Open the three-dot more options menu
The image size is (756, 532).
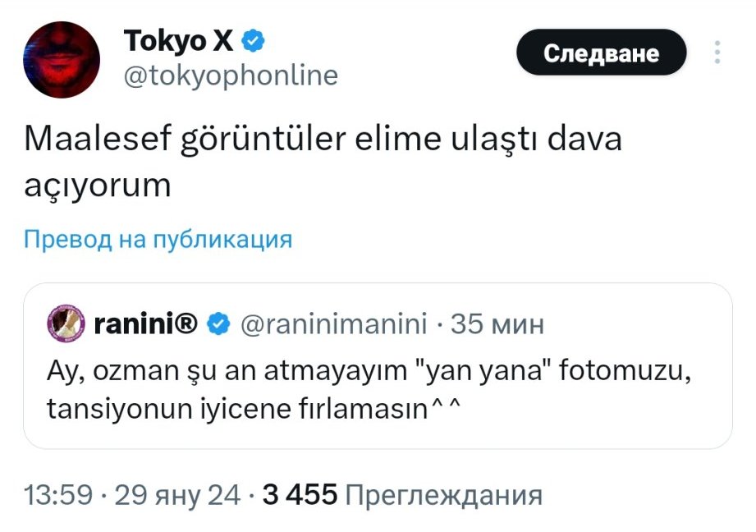[717, 52]
